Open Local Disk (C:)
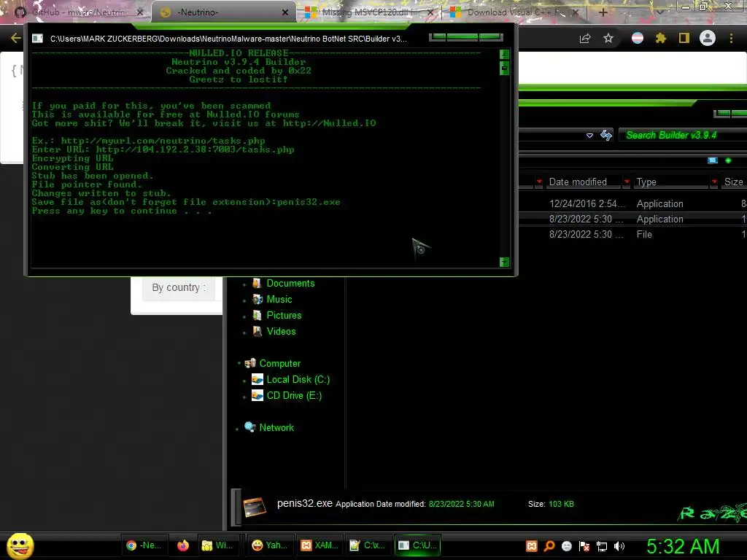This screenshot has height=560, width=747. [298, 379]
